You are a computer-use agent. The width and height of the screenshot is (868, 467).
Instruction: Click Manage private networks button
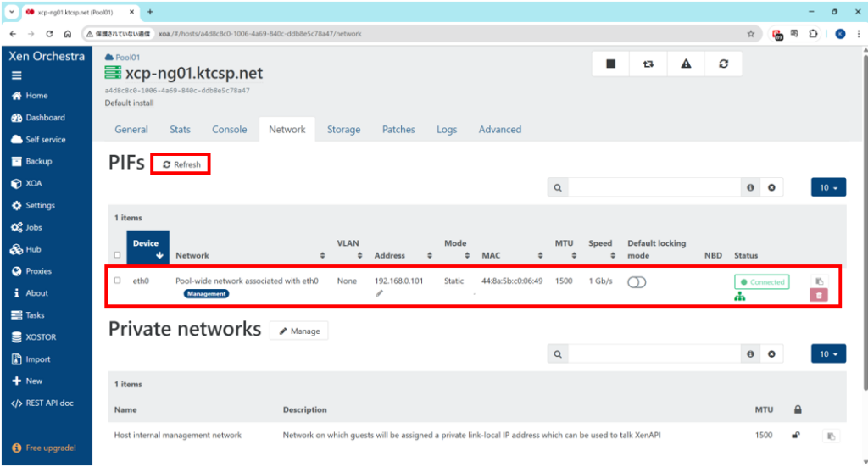pyautogui.click(x=298, y=331)
